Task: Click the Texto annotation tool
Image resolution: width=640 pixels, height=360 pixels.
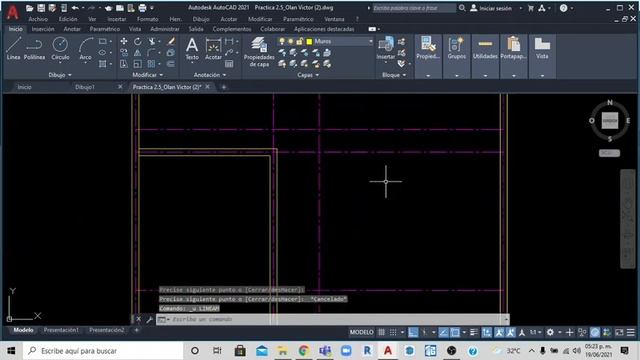Action: tap(192, 48)
